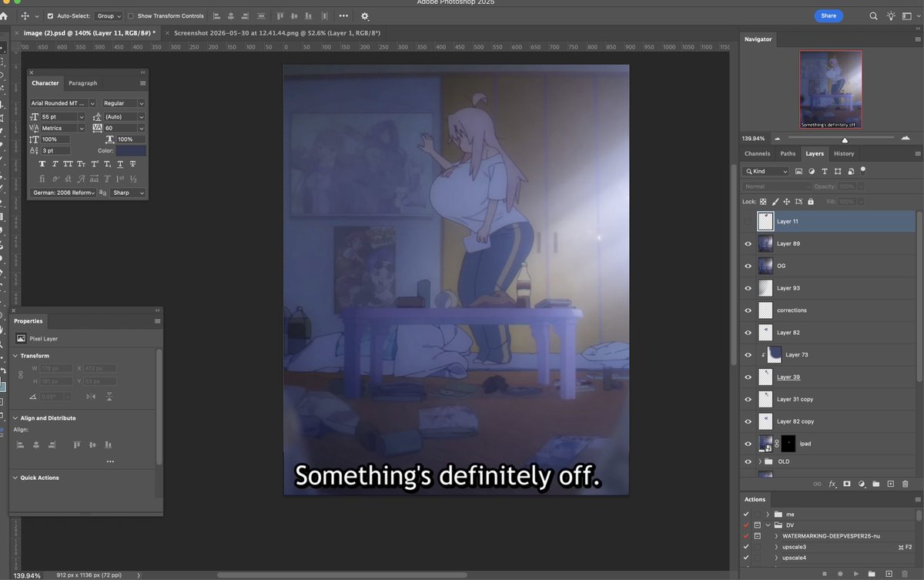Add layer style fx button
924x580 pixels.
click(x=832, y=484)
